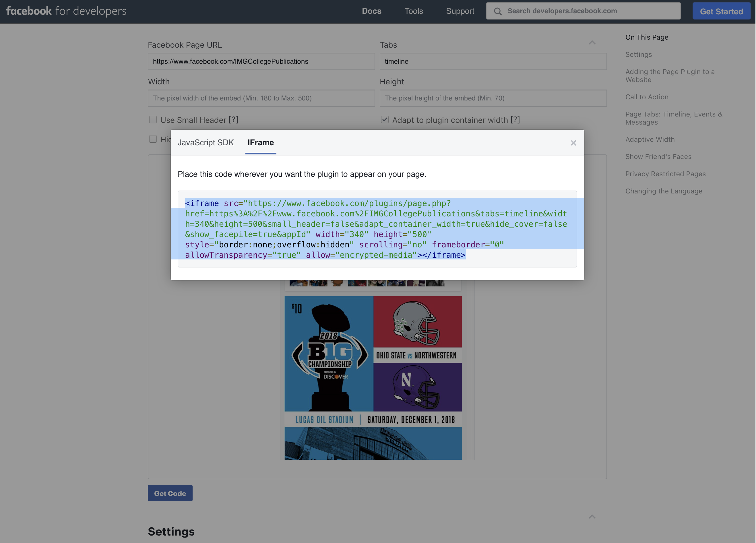Jump to Adaptive Width section
Image resolution: width=756 pixels, height=543 pixels.
coord(650,139)
